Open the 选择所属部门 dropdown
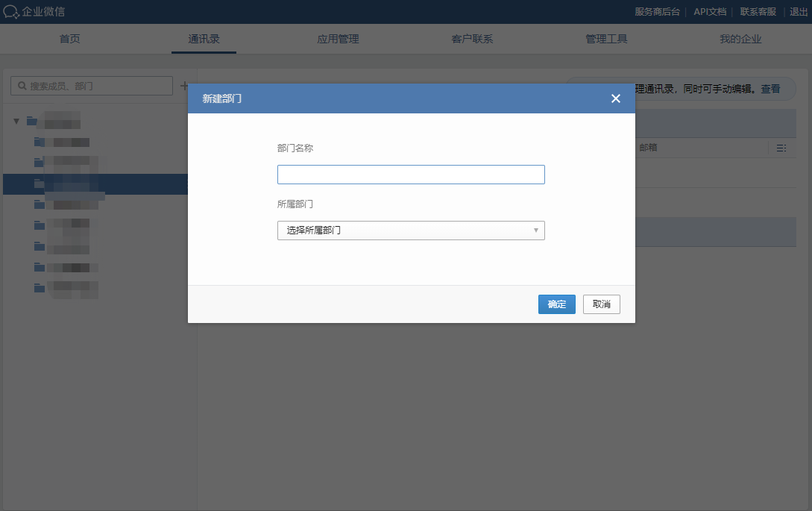This screenshot has height=511, width=812. tap(410, 231)
